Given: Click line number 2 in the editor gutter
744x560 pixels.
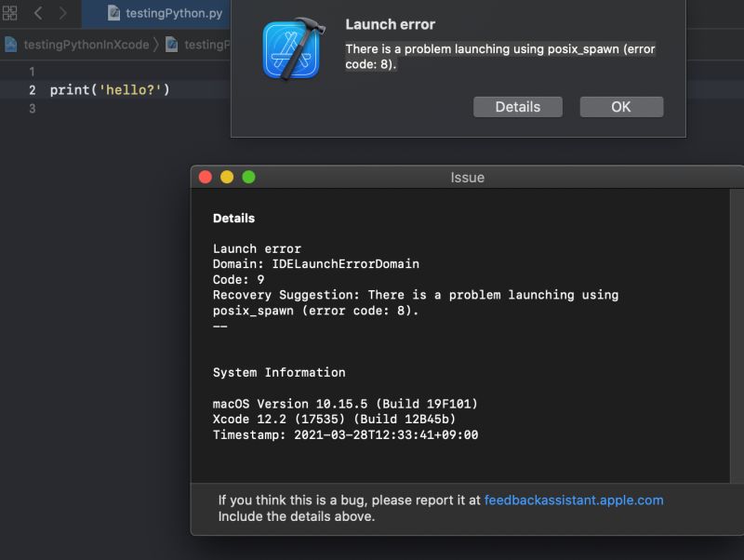Looking at the screenshot, I should [x=32, y=89].
